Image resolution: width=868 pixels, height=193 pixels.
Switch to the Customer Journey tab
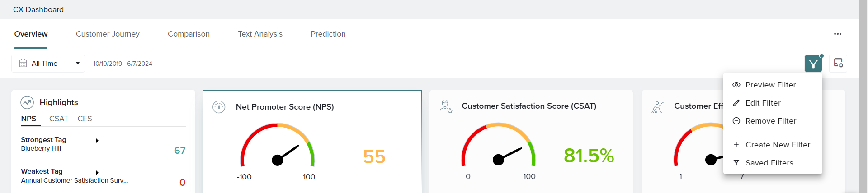click(108, 34)
